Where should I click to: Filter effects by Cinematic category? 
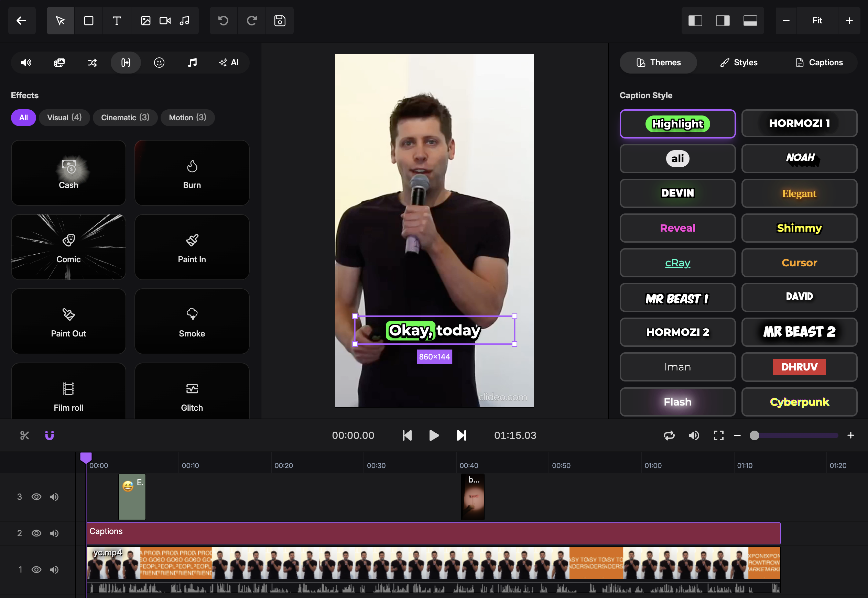125,118
